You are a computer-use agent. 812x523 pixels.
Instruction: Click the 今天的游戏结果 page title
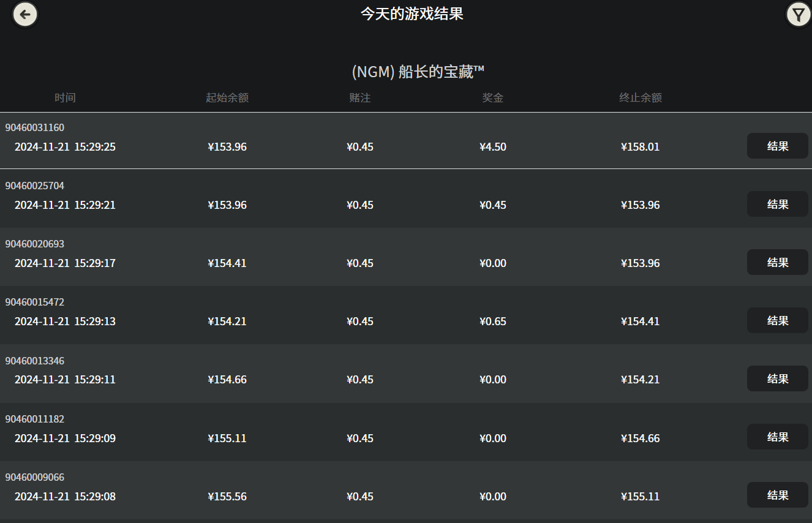pos(413,13)
